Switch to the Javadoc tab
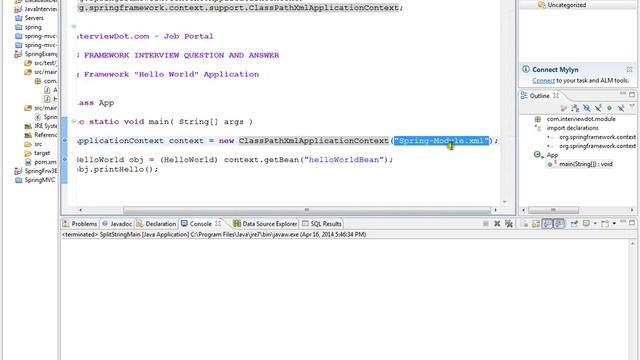Image resolution: width=640 pixels, height=360 pixels. point(117,224)
